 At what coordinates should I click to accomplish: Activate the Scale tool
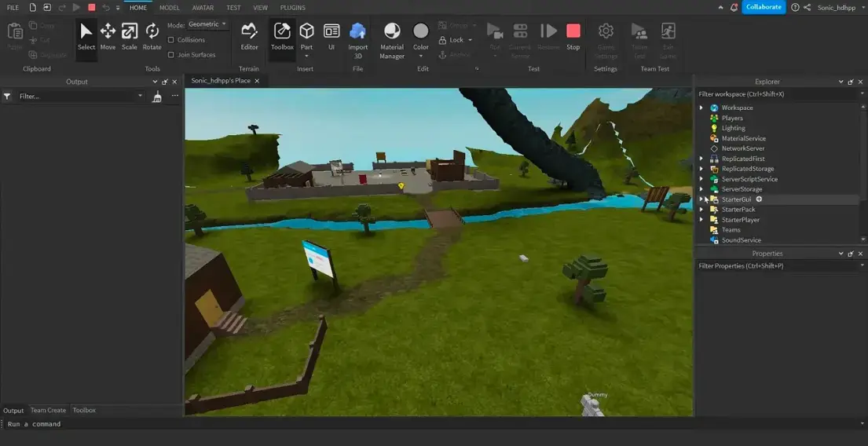(129, 36)
